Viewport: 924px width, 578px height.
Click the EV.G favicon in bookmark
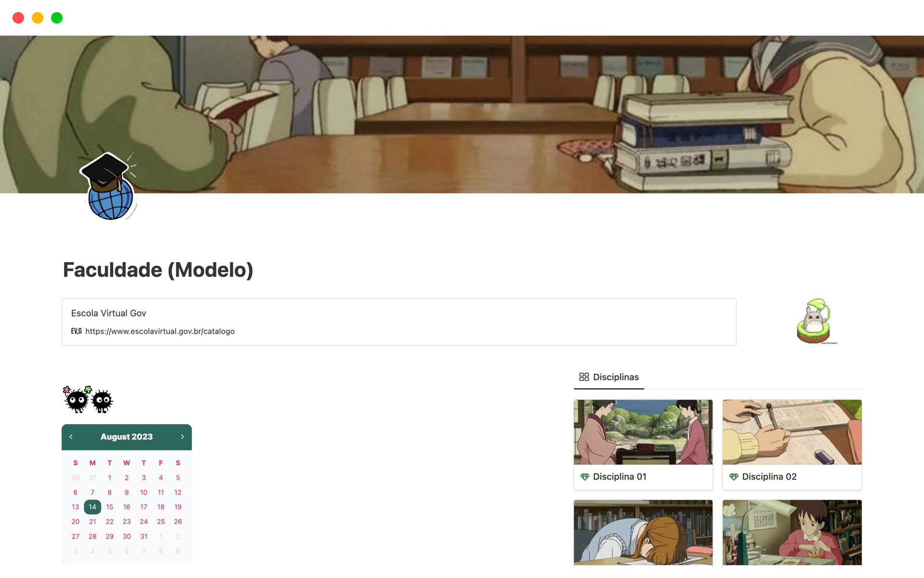click(x=76, y=331)
